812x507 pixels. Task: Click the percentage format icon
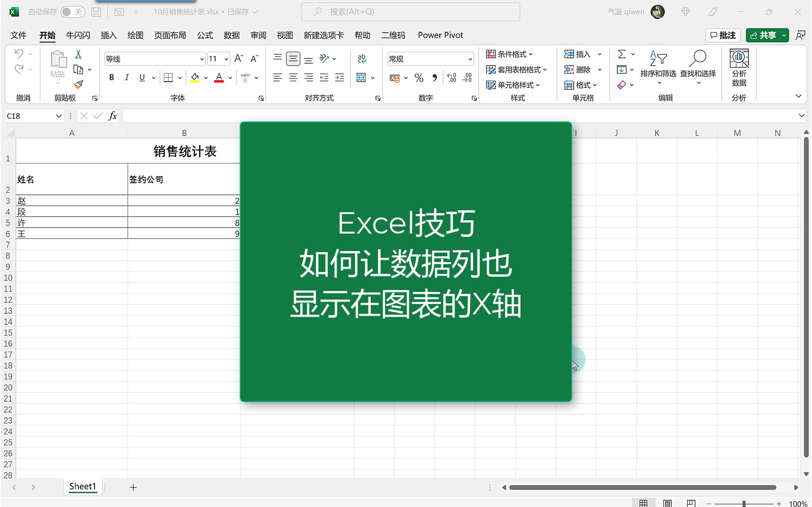[x=418, y=77]
